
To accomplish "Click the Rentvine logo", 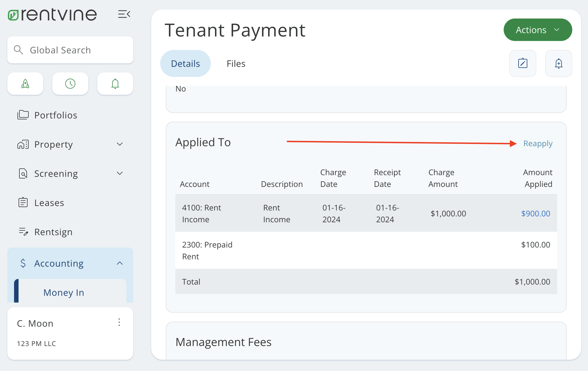I will (x=52, y=14).
